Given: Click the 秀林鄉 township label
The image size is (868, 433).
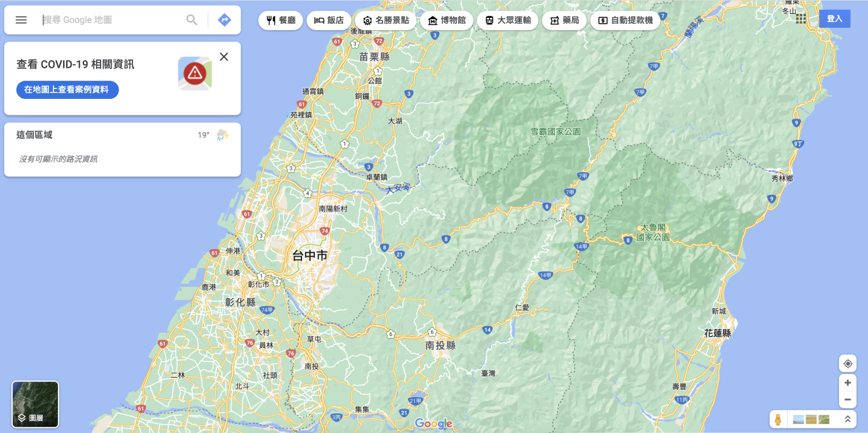Looking at the screenshot, I should (x=782, y=179).
